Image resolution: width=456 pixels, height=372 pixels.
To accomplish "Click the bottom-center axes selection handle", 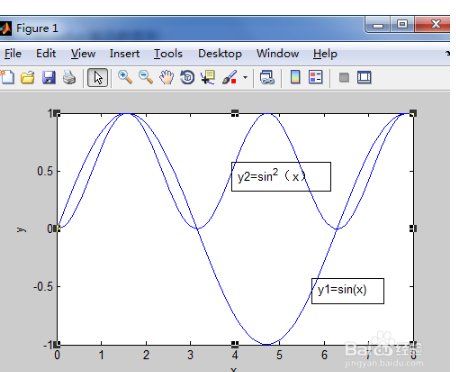I will 235,344.
